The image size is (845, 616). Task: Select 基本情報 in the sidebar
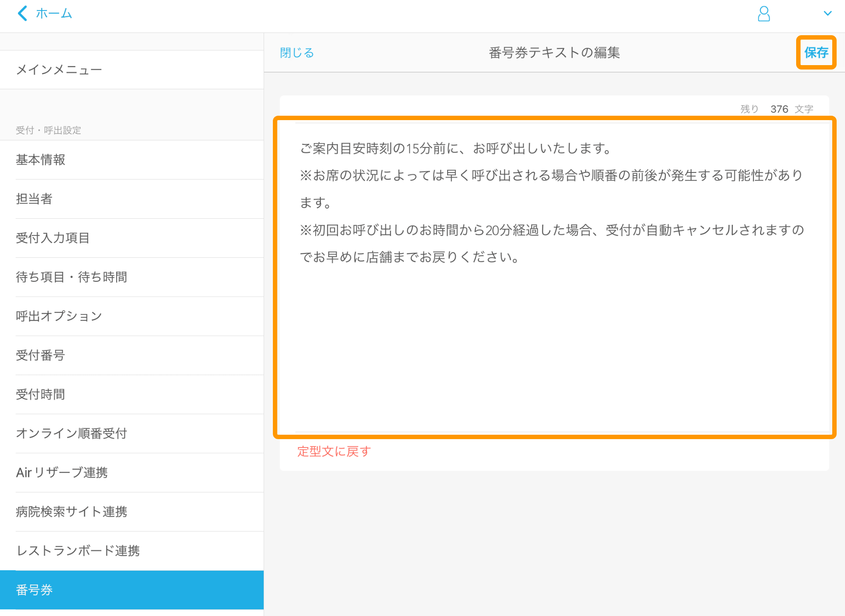40,160
